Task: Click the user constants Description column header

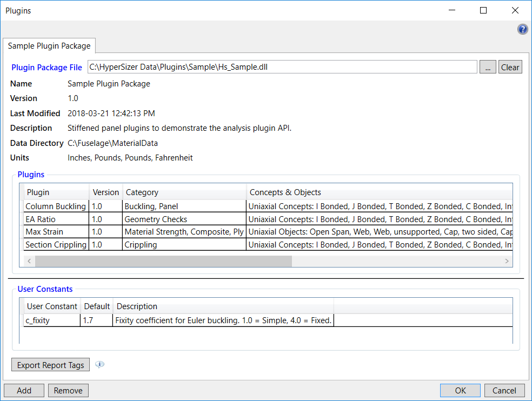Action: [223, 306]
